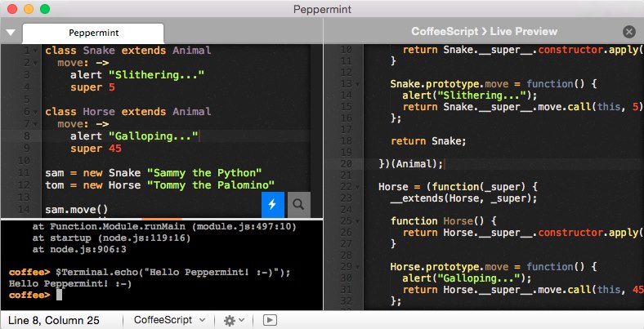Collapse fold arrow at editor line 6

35,112
